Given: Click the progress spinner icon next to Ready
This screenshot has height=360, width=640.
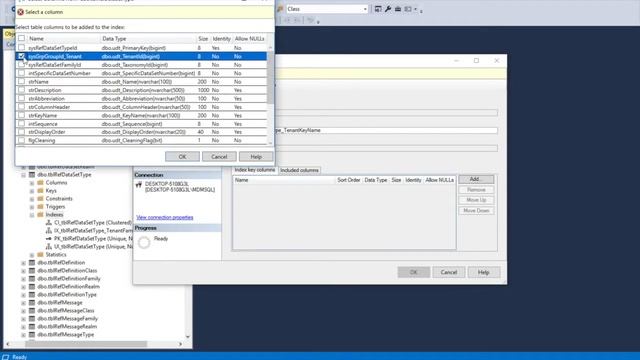Looking at the screenshot, I should [144, 243].
